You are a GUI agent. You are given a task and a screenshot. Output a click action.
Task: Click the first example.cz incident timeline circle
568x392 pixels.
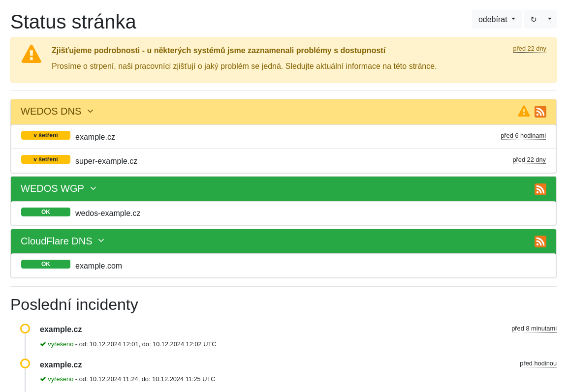25,329
